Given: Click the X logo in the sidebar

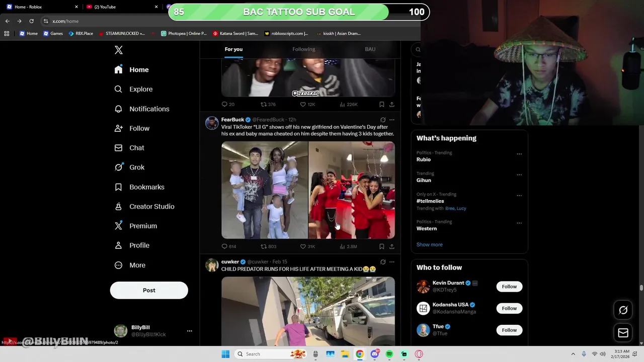Looking at the screenshot, I should pyautogui.click(x=119, y=50).
